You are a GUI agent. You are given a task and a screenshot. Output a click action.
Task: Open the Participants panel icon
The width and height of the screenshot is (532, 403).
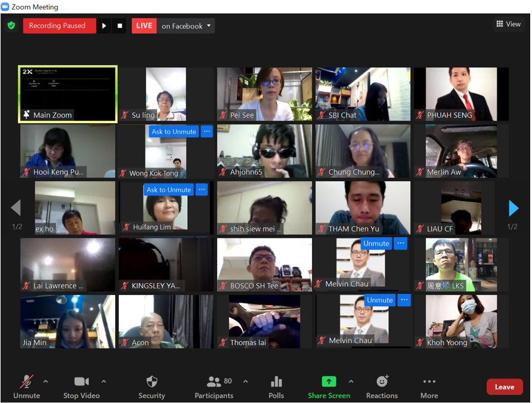tap(214, 382)
